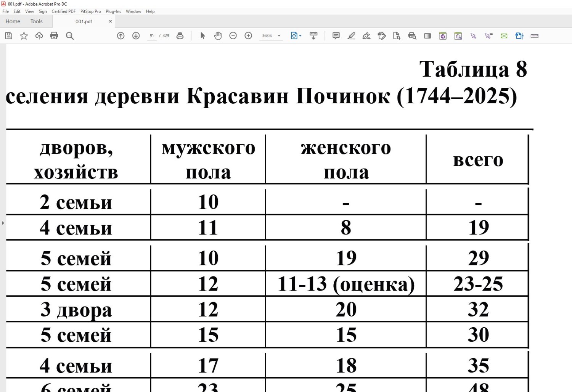Viewport: 572px width, 392px height.
Task: Expand the left navigation pane arrow
Action: [x=3, y=223]
